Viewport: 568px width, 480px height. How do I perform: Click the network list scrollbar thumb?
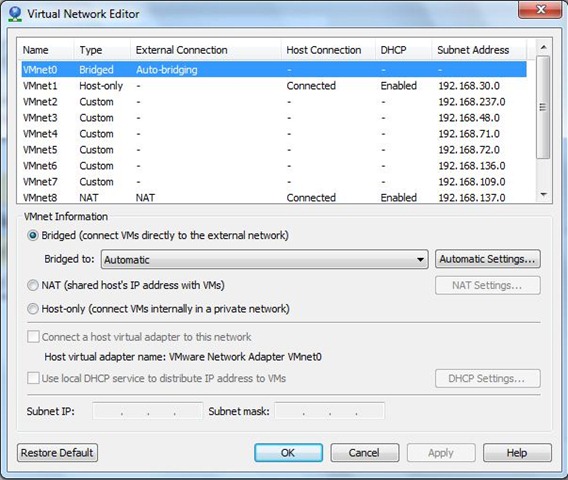(543, 107)
